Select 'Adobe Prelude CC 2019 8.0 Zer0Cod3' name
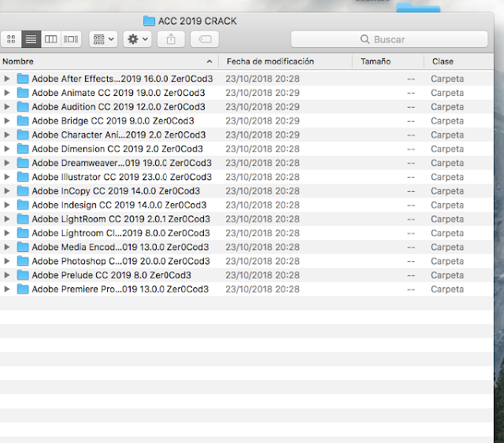 point(111,275)
